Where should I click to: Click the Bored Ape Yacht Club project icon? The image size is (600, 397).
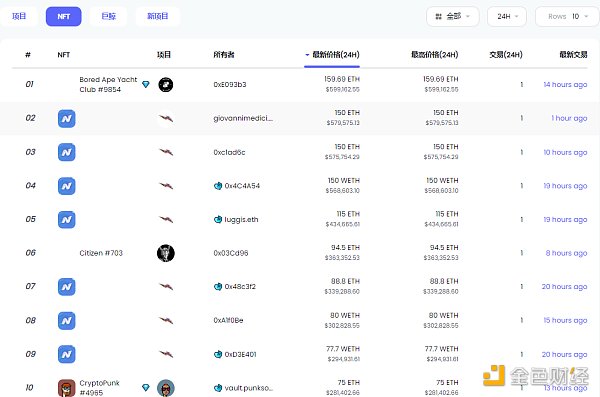point(166,85)
